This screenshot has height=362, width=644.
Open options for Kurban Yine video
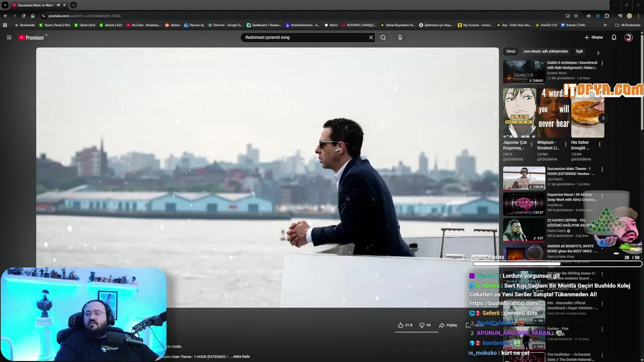click(x=602, y=329)
